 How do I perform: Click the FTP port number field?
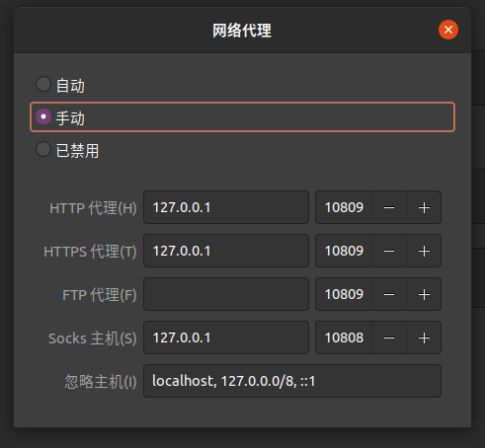(344, 294)
